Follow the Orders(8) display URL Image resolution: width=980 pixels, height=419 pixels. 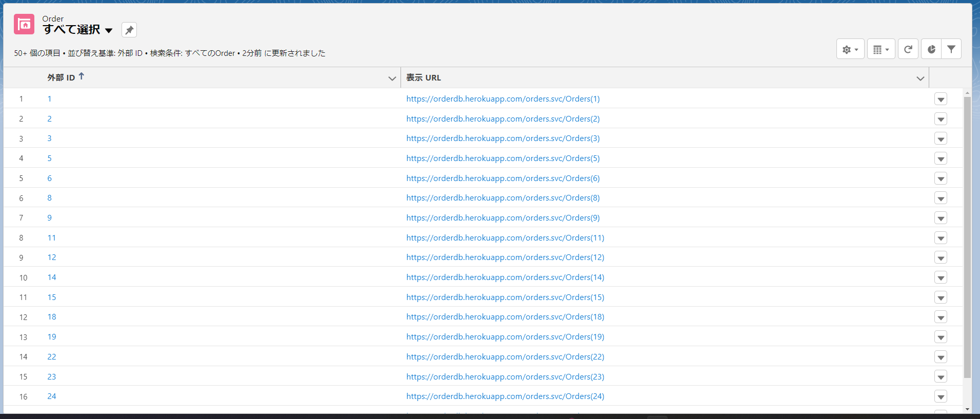[x=503, y=198]
